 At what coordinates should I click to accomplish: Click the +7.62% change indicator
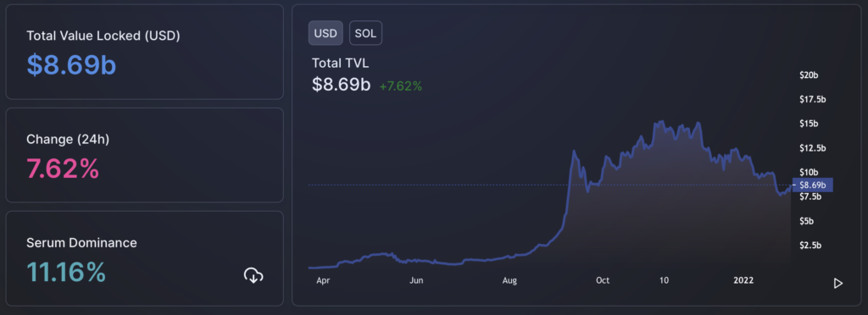401,86
